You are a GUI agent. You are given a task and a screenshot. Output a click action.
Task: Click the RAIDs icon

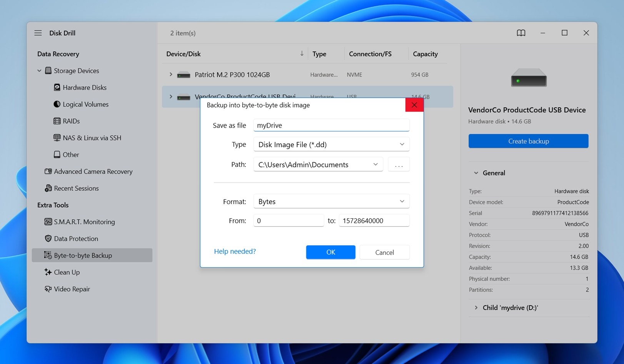[57, 121]
